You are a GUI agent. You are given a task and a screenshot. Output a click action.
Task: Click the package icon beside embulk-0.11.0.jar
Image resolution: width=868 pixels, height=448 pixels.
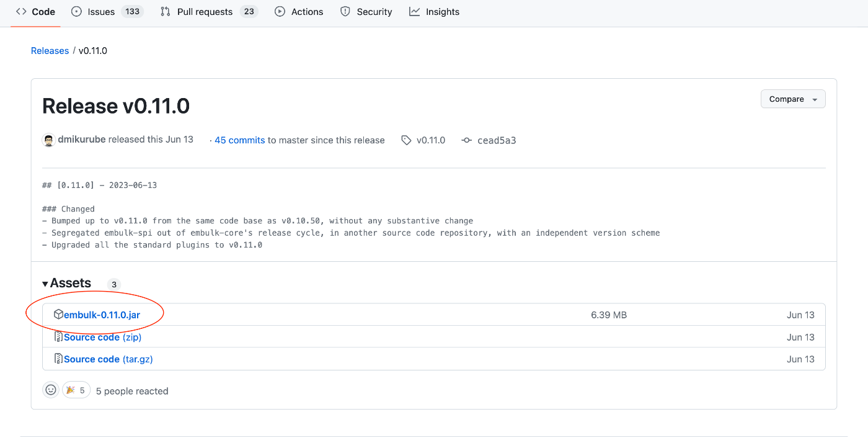point(58,315)
